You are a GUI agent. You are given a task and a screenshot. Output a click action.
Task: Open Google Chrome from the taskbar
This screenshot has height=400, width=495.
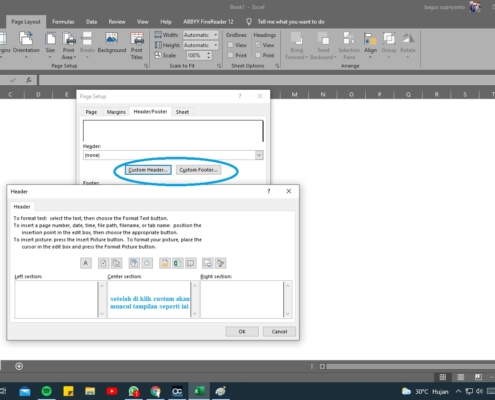pos(155,391)
